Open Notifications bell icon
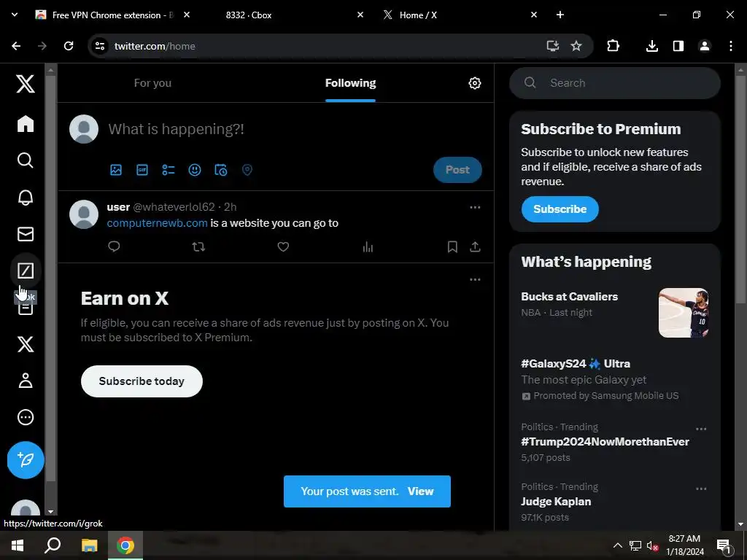This screenshot has width=747, height=560. 26,197
